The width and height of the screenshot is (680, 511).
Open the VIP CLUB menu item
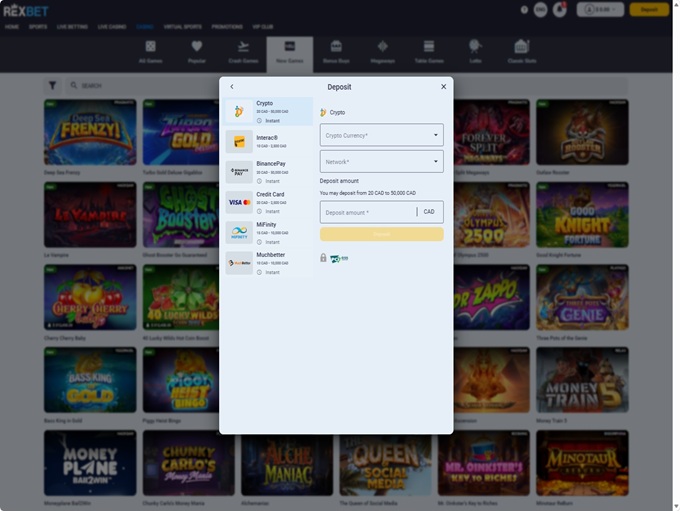[x=263, y=27]
